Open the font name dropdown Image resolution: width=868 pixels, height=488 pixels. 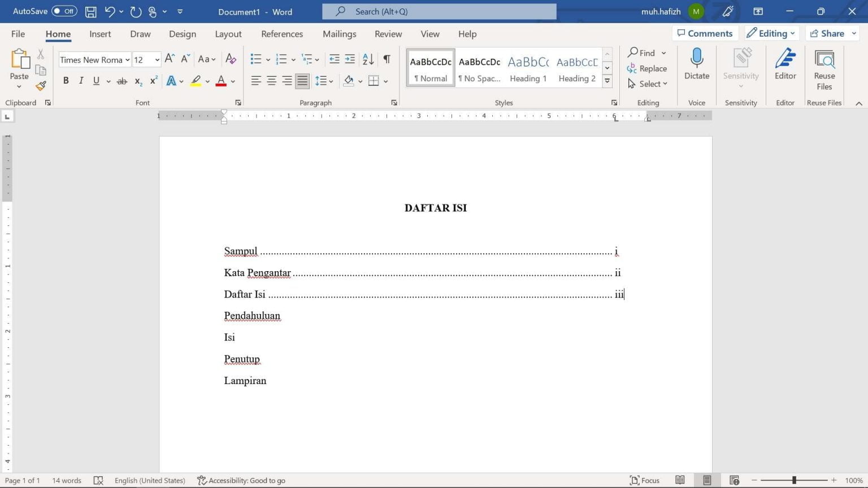click(x=128, y=59)
